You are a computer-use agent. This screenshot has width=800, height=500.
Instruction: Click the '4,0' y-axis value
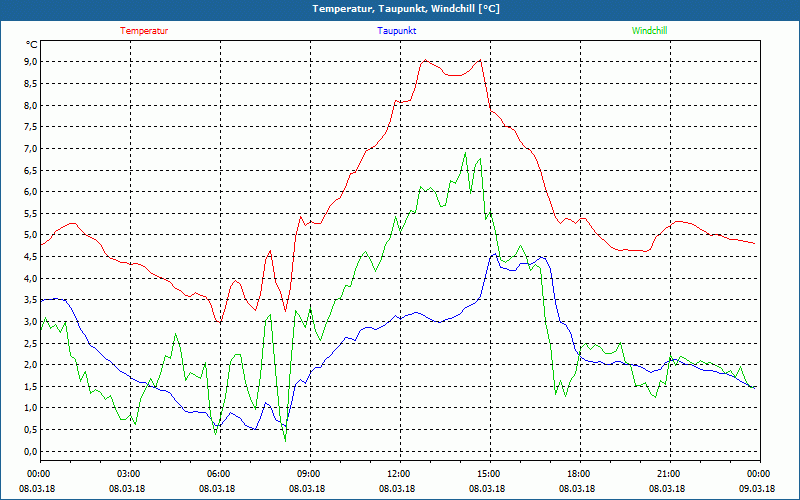[x=31, y=278]
